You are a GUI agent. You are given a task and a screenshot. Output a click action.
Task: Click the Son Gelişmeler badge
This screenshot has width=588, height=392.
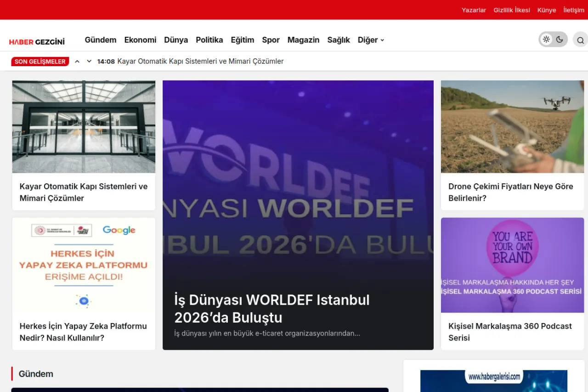[40, 62]
